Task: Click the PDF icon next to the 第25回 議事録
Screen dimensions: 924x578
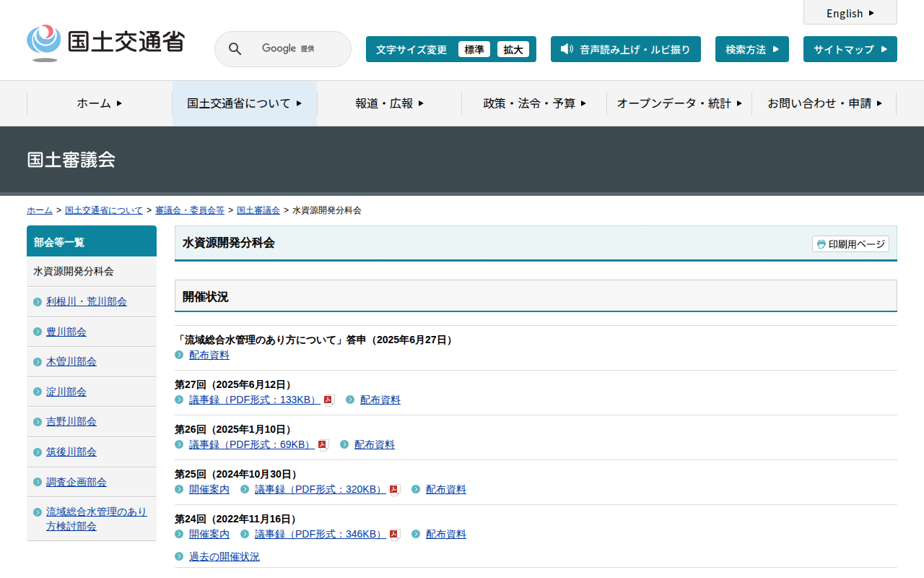Action: click(394, 490)
